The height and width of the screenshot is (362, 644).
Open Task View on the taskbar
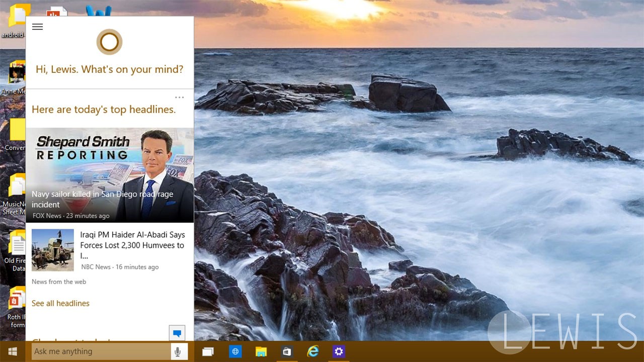208,351
